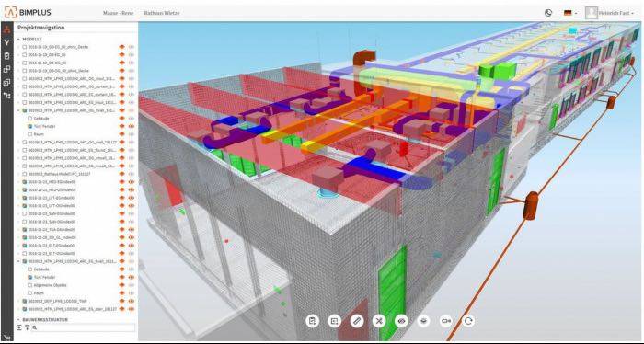This screenshot has height=344, width=644.
Task: Click the bottom-left corner sidebar icon
Action: 6,338
